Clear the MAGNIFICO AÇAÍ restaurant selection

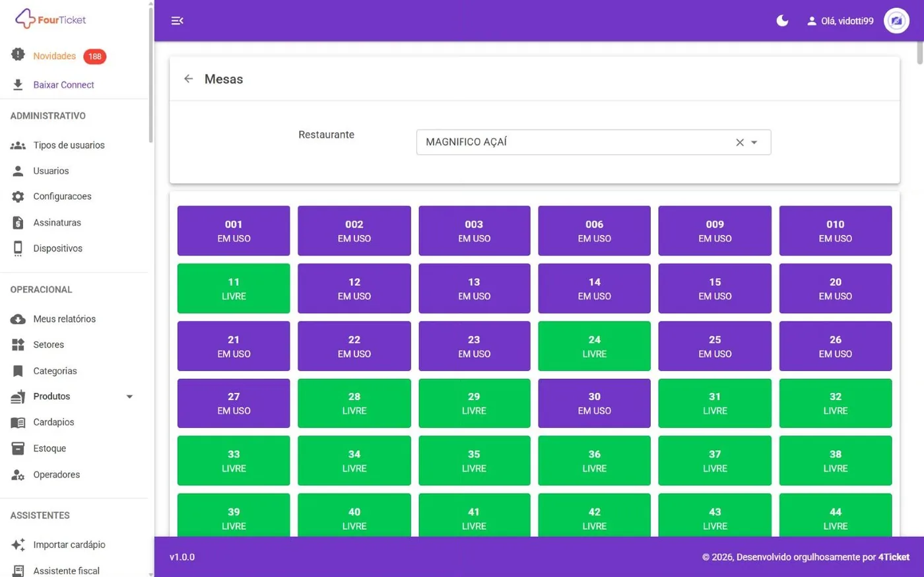pos(740,143)
